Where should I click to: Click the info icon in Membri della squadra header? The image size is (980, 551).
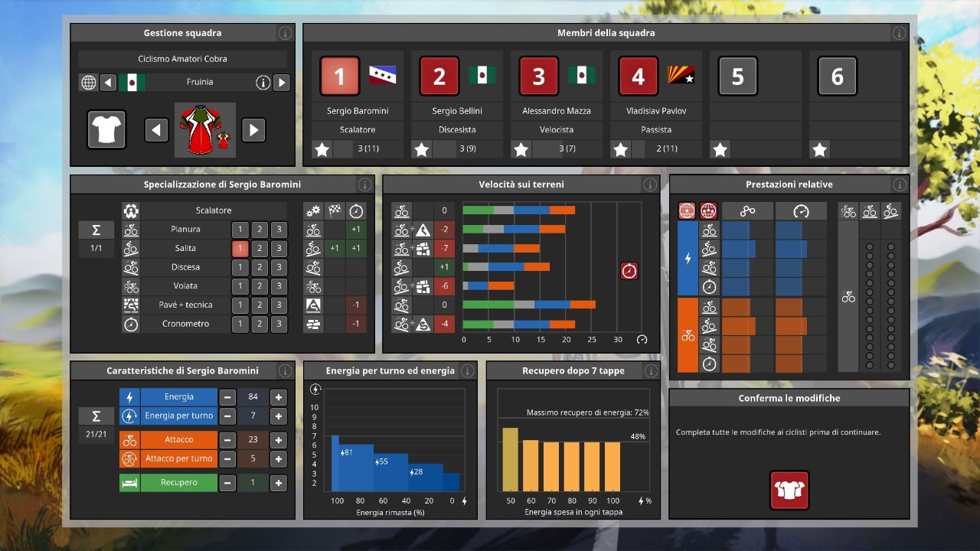(x=899, y=33)
